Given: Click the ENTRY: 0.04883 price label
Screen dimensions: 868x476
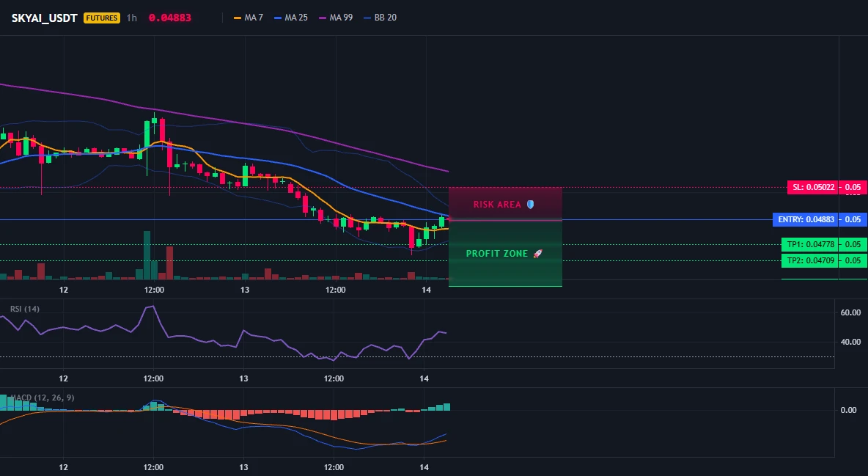Looking at the screenshot, I should [x=806, y=219].
